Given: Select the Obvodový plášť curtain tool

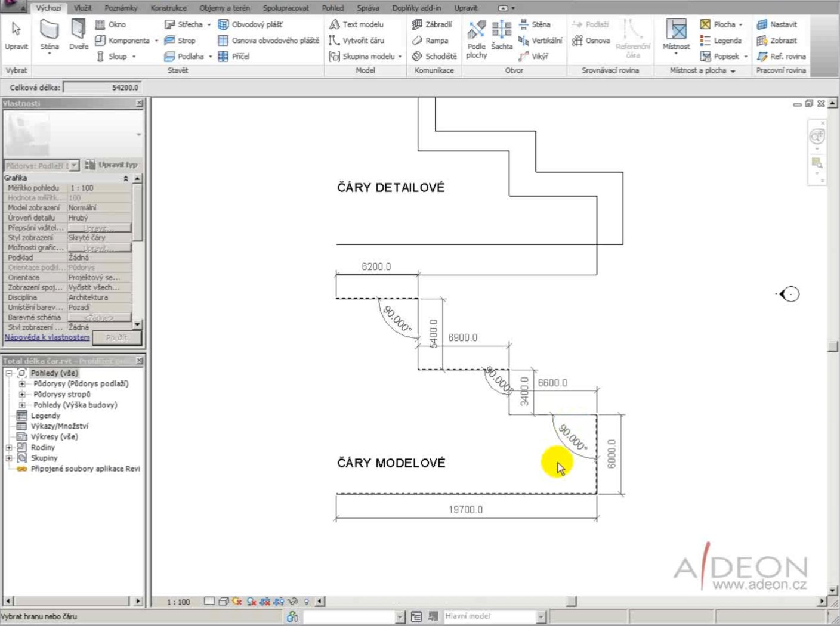Looking at the screenshot, I should (x=251, y=24).
